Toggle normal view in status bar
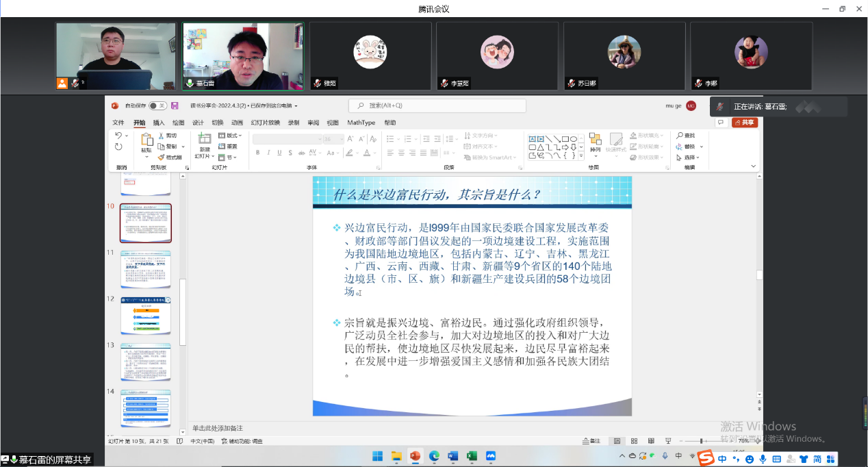This screenshot has height=467, width=868. click(x=617, y=441)
